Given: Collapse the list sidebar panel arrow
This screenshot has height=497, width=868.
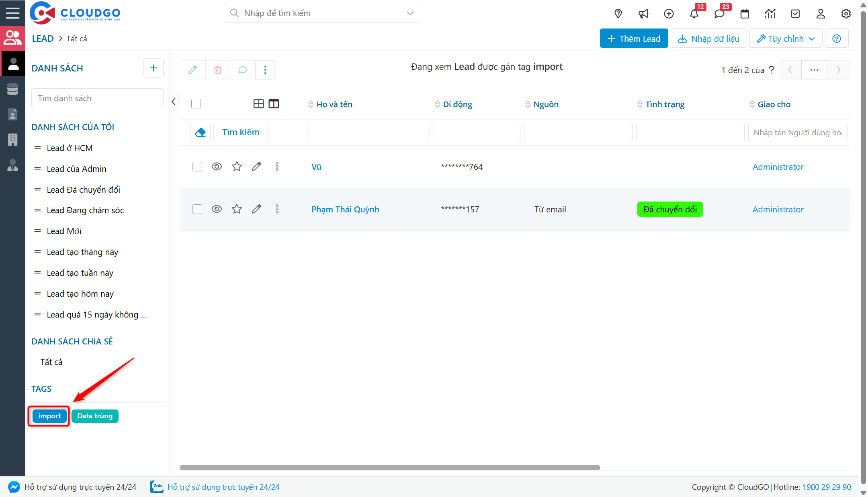Looking at the screenshot, I should point(174,102).
